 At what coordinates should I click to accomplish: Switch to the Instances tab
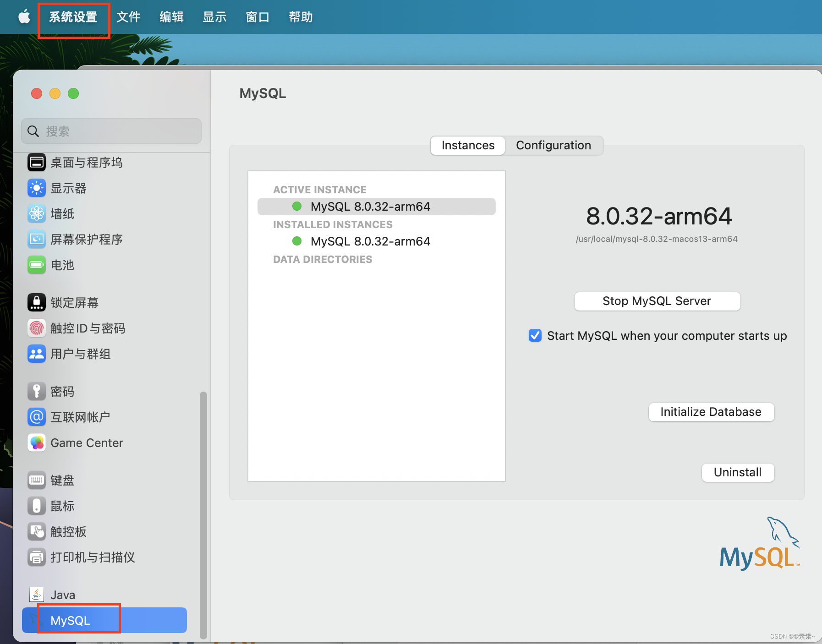pos(468,145)
